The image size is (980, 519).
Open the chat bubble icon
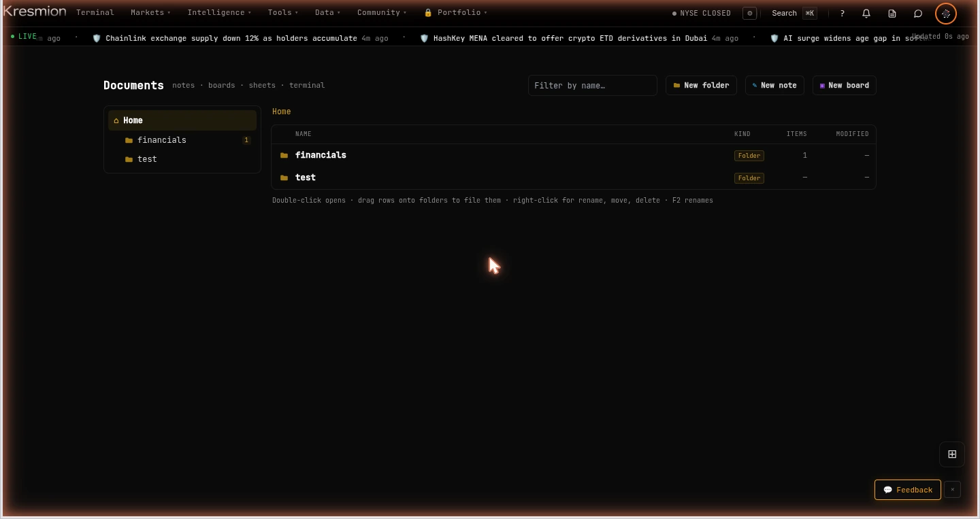pyautogui.click(x=918, y=13)
